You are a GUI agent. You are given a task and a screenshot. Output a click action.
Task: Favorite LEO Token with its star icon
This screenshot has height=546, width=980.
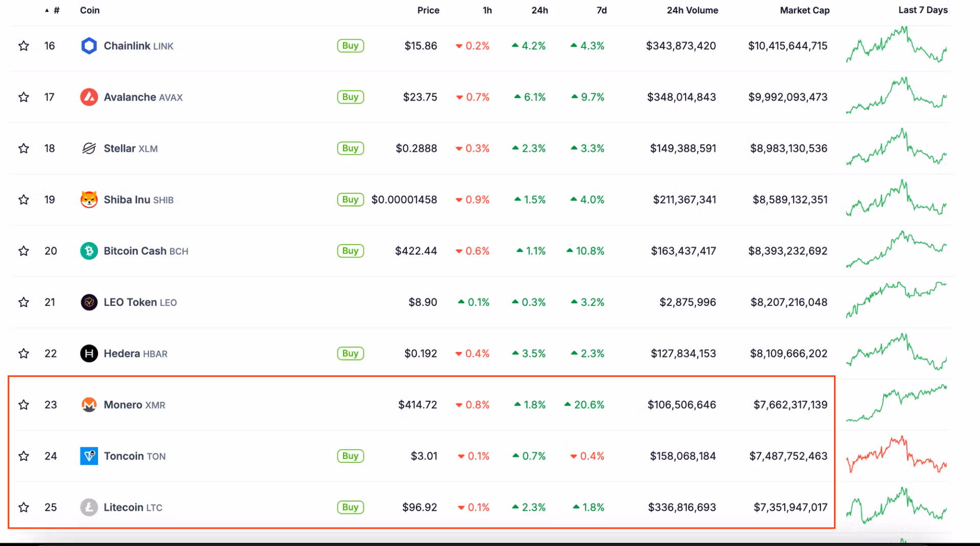click(23, 302)
